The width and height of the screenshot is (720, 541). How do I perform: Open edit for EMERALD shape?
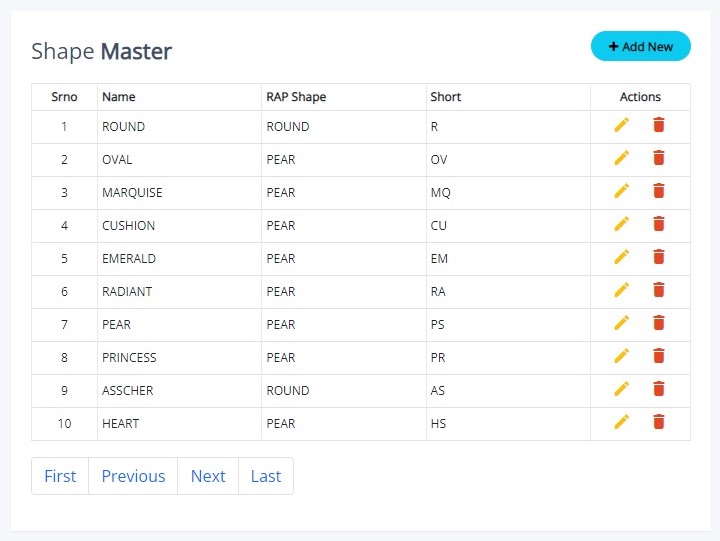click(622, 257)
